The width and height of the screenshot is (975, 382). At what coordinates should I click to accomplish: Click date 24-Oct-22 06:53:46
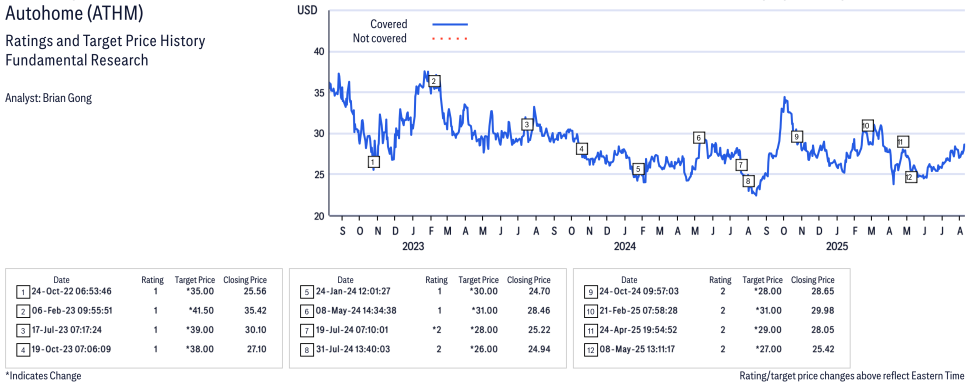pos(72,291)
